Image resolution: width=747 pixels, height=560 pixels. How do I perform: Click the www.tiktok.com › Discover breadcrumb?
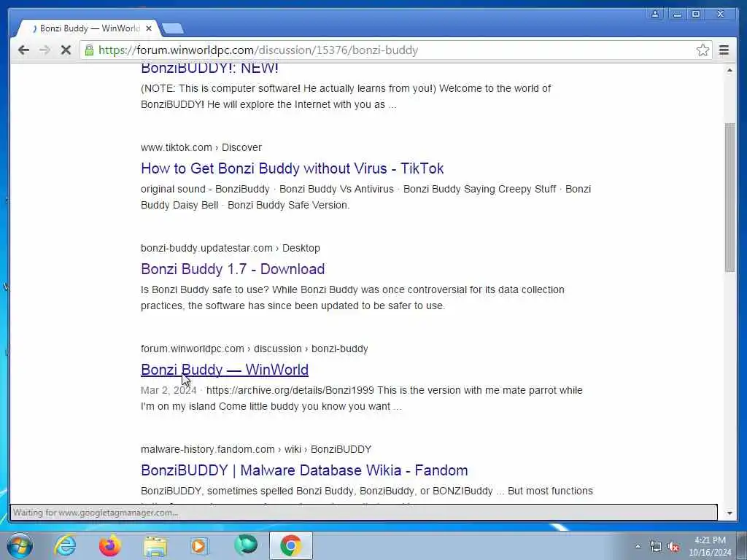coord(201,147)
